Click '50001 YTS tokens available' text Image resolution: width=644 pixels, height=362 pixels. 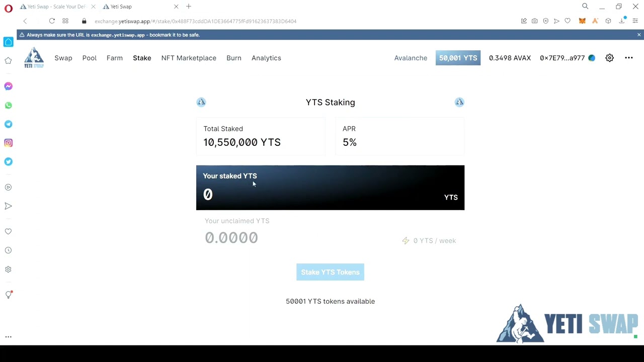330,301
